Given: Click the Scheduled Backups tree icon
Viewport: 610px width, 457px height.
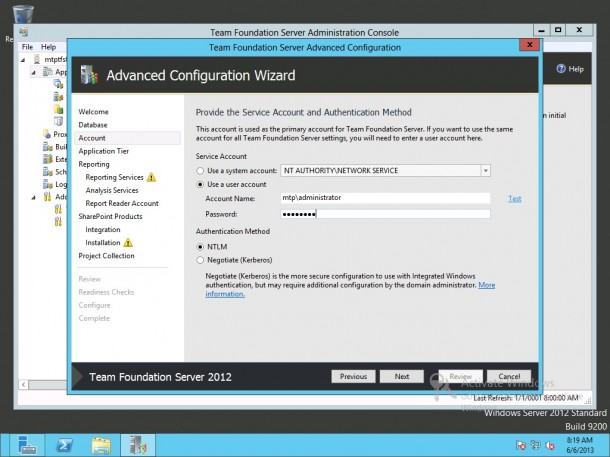Looking at the screenshot, I should tap(47, 172).
